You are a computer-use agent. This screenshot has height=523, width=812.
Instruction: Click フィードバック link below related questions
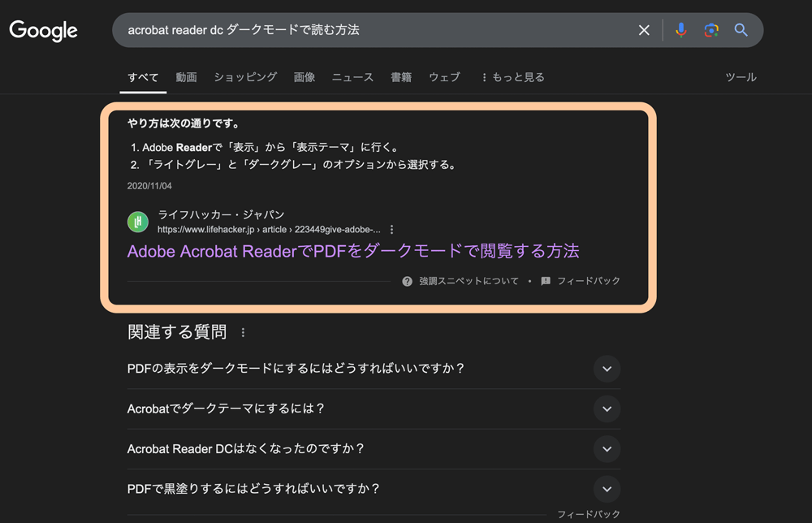tap(588, 514)
